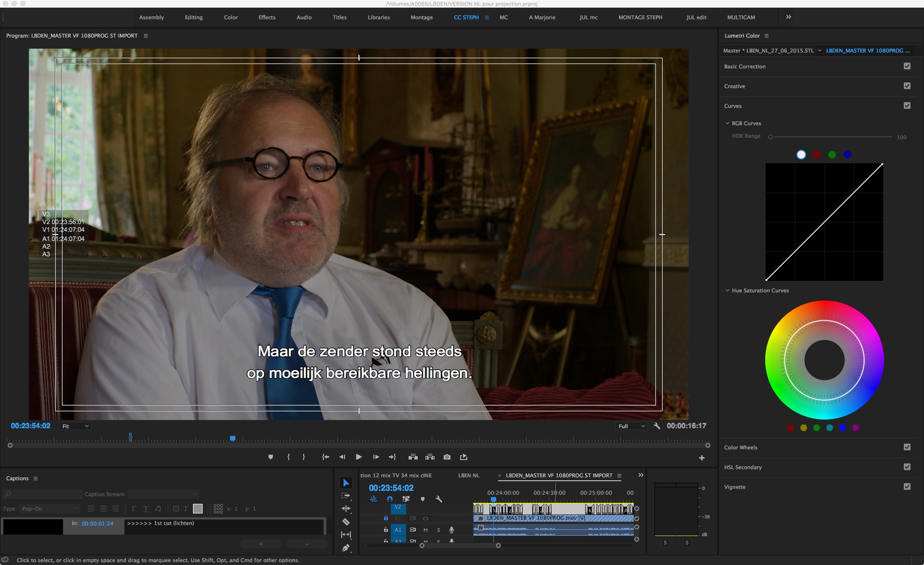Screen dimensions: 924x565
Task: Jump to the In point
Action: [326, 457]
